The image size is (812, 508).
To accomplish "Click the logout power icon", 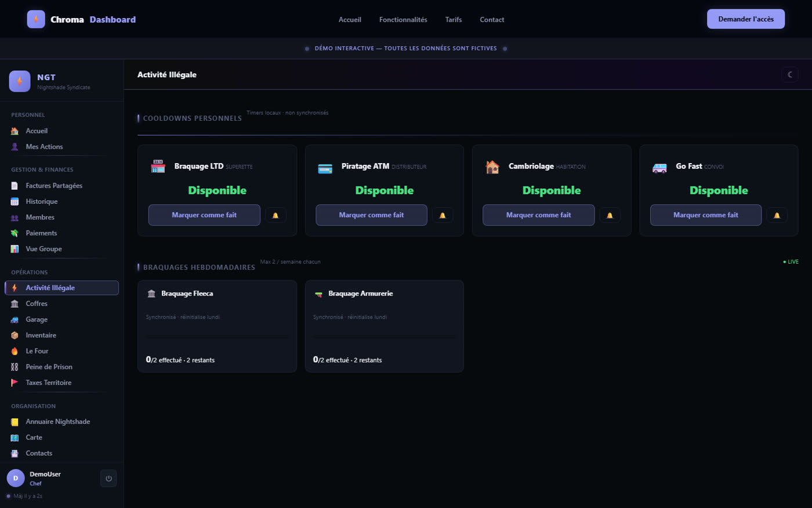I will [x=108, y=478].
